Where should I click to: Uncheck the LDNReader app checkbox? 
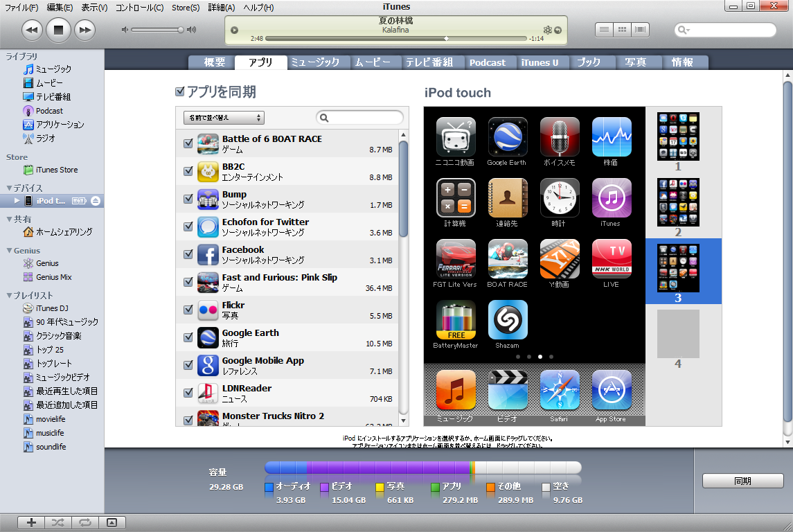188,393
